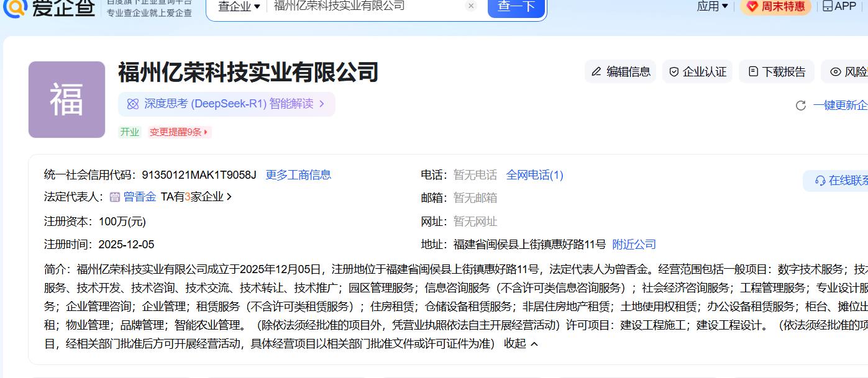This screenshot has height=378, width=868.
Task: Expand the 应用 menu
Action: click(712, 6)
